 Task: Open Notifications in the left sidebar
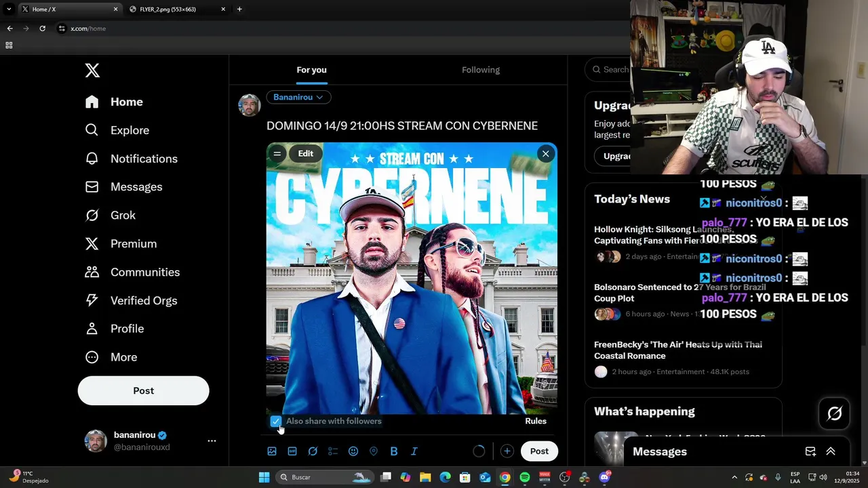(x=131, y=159)
